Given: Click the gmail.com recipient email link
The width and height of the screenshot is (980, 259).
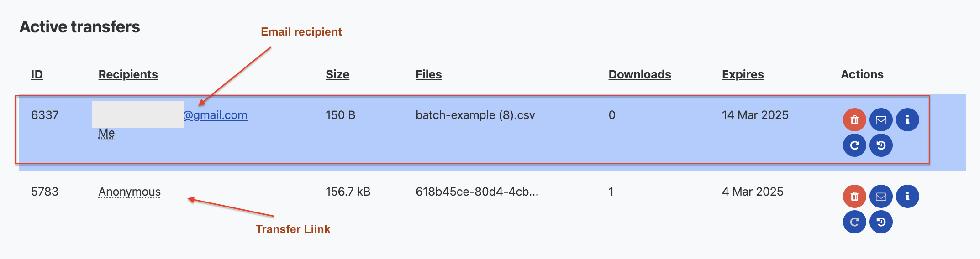Looking at the screenshot, I should point(216,115).
